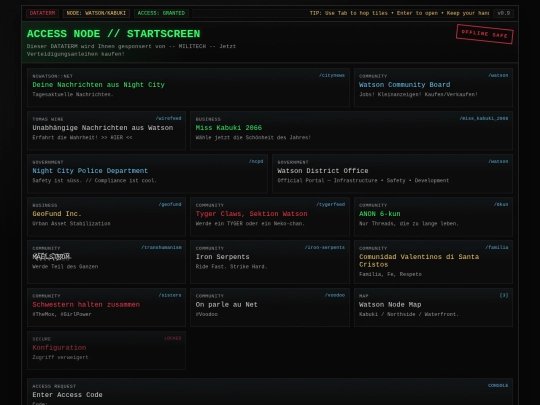The height and width of the screenshot is (405, 540).
Task: Click the /watson label on Community Board
Action: pyautogui.click(x=498, y=75)
